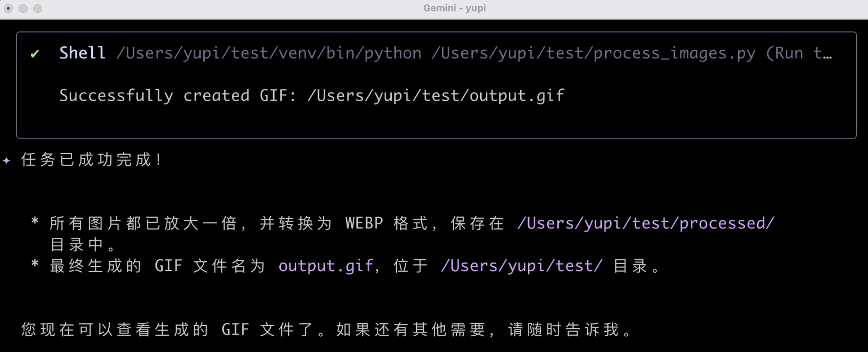Image resolution: width=868 pixels, height=352 pixels.
Task: Click the green zoom traffic light
Action: tap(37, 8)
